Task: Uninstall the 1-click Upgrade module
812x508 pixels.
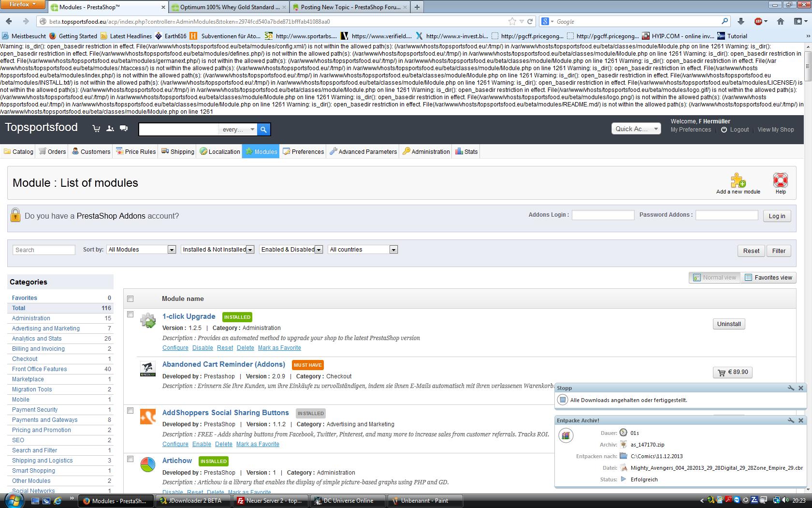Action: 729,324
